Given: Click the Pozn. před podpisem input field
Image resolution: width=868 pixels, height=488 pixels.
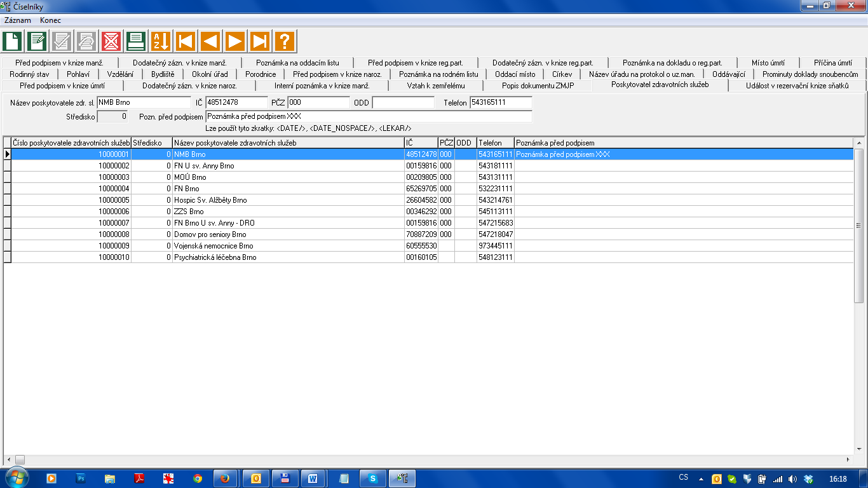Looking at the screenshot, I should coord(369,116).
